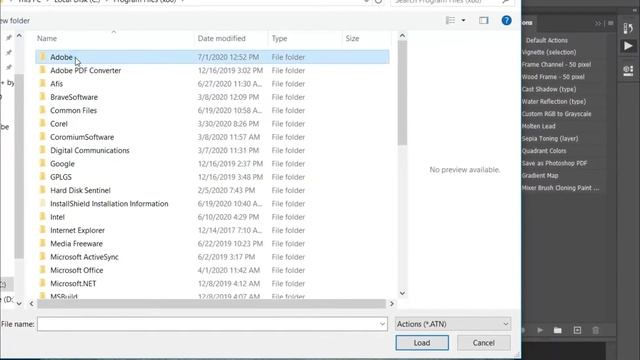The width and height of the screenshot is (640, 360).
Task: Select the Digital Communications folder
Action: tap(90, 150)
